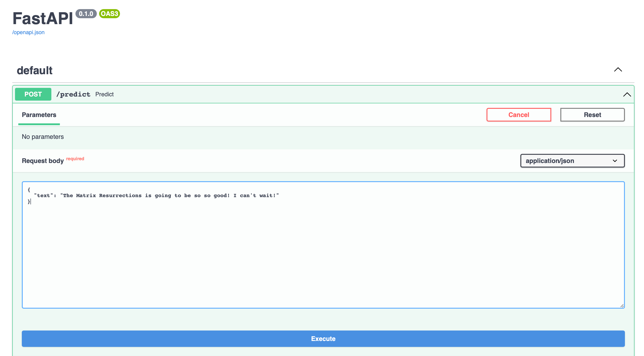Click the green POST method badge
Screen dimensions: 644x356
[33, 94]
